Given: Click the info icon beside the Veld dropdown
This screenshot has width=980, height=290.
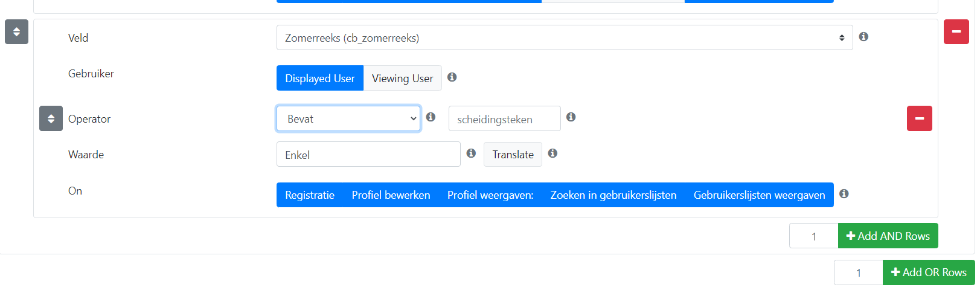Looking at the screenshot, I should coord(863,37).
